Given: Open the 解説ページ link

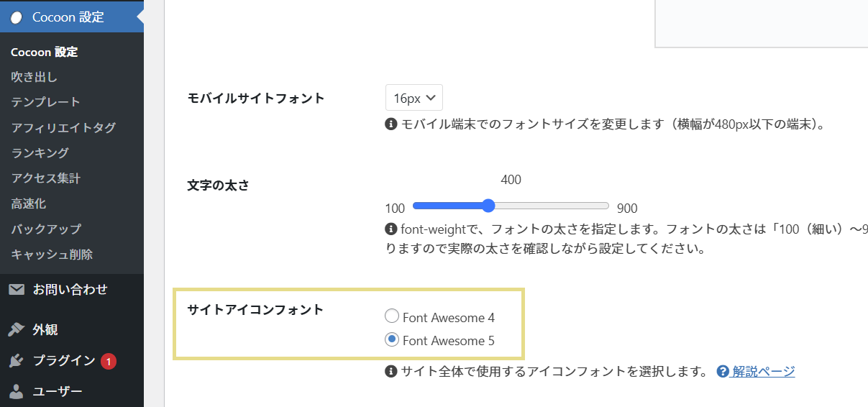Looking at the screenshot, I should click(x=764, y=372).
